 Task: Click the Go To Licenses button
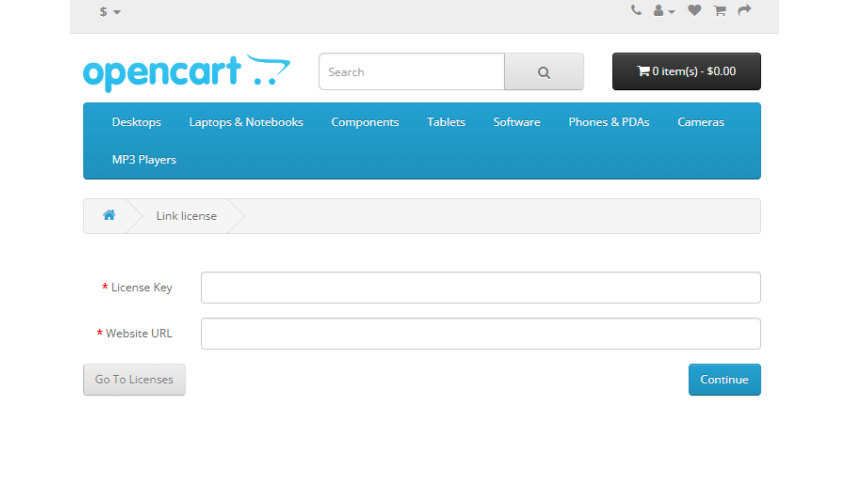pos(134,380)
